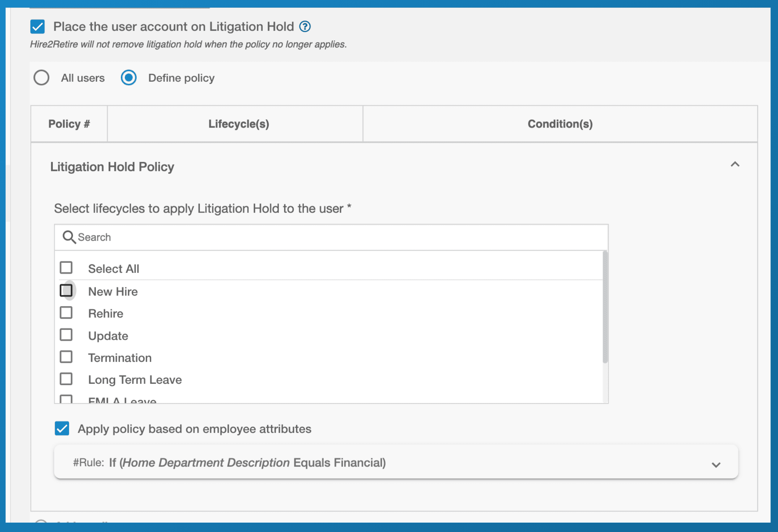The width and height of the screenshot is (778, 532).
Task: Collapse the Litigation Hold Policy section
Action: pyautogui.click(x=735, y=164)
